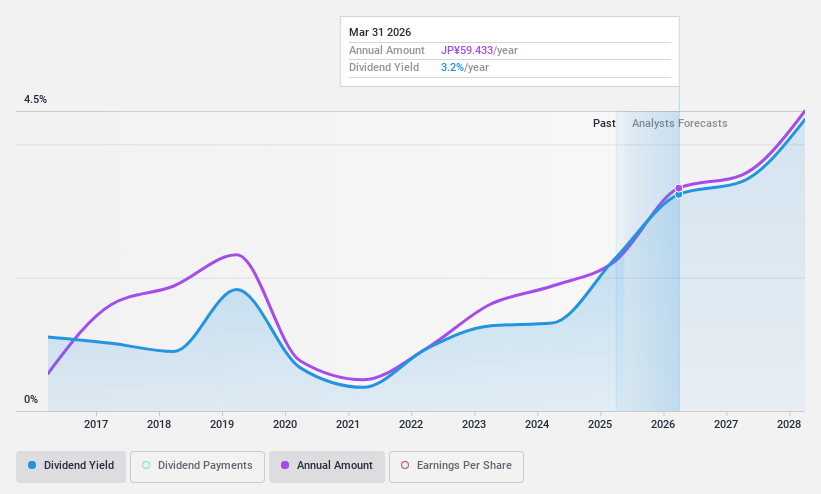This screenshot has width=821, height=494.
Task: Select the 2027 x-axis label
Action: coord(726,424)
